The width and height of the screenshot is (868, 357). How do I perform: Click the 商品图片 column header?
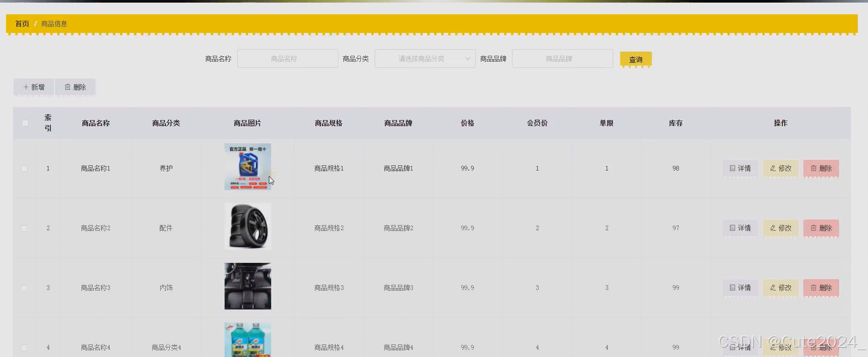248,123
